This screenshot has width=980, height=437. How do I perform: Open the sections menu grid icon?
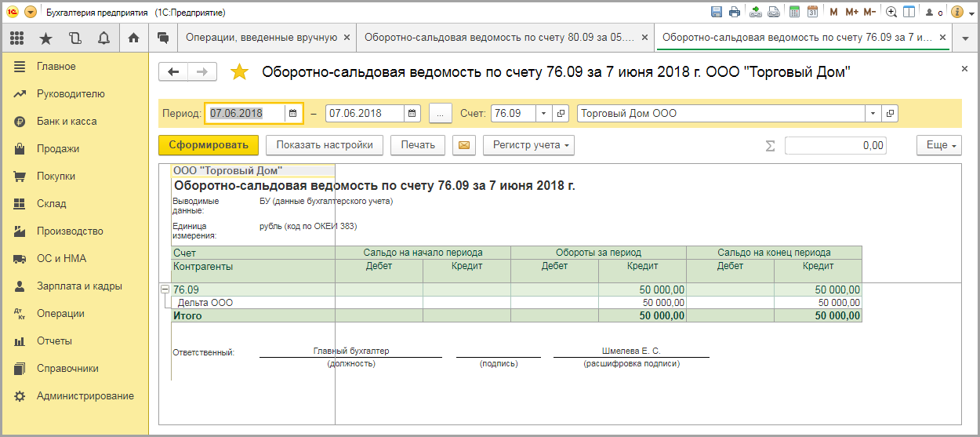17,37
